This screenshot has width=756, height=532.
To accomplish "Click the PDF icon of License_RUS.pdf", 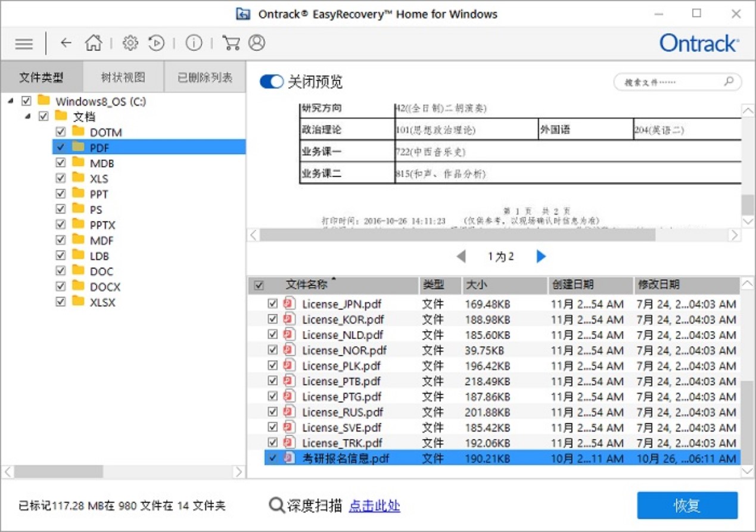I will [290, 412].
